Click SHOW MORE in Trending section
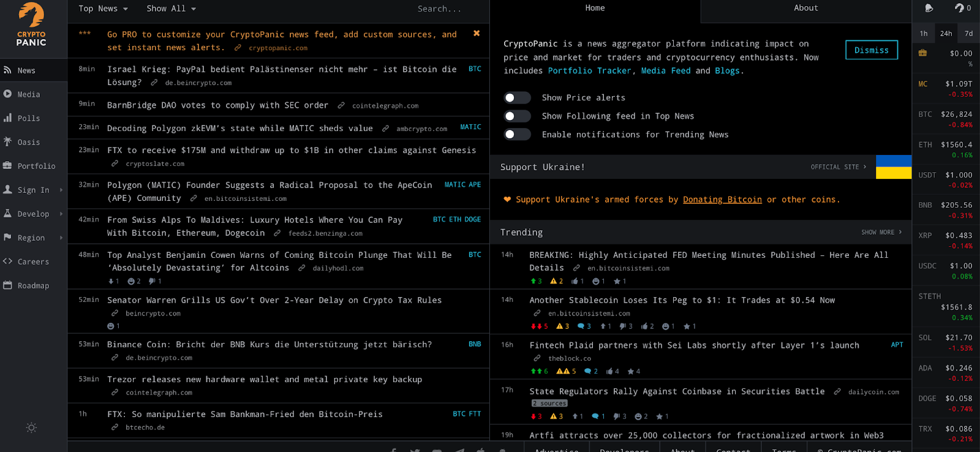Image resolution: width=980 pixels, height=452 pixels. [881, 232]
